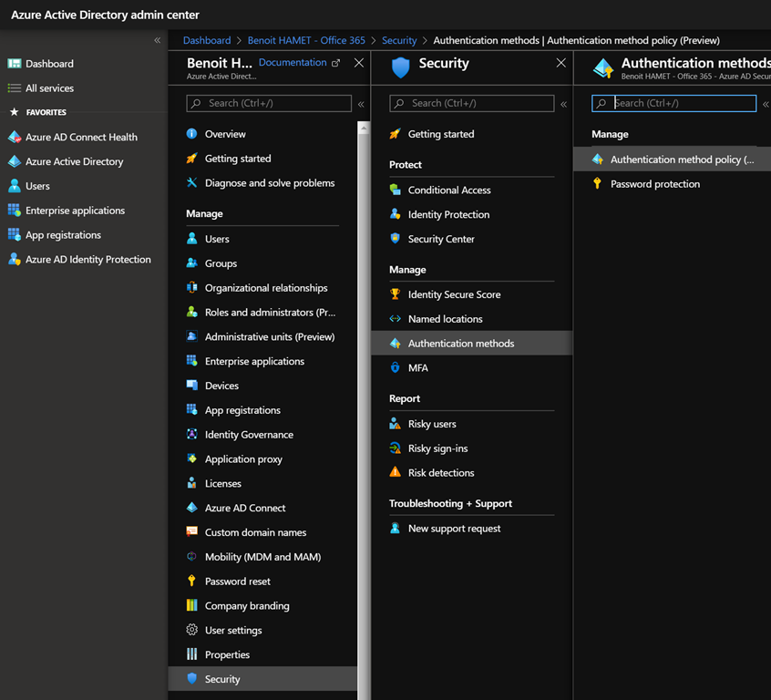The image size is (771, 700).
Task: Click the Password protection key icon
Action: [x=598, y=184]
